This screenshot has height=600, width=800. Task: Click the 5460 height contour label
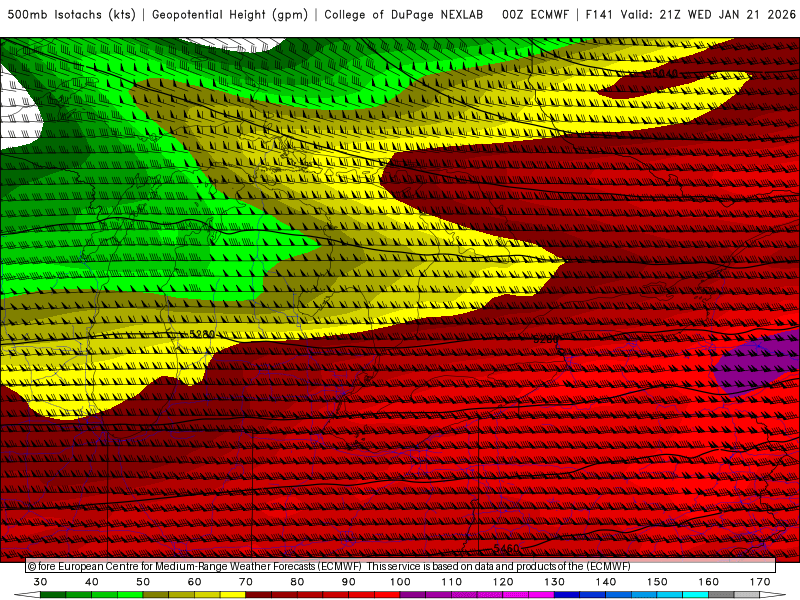click(506, 548)
